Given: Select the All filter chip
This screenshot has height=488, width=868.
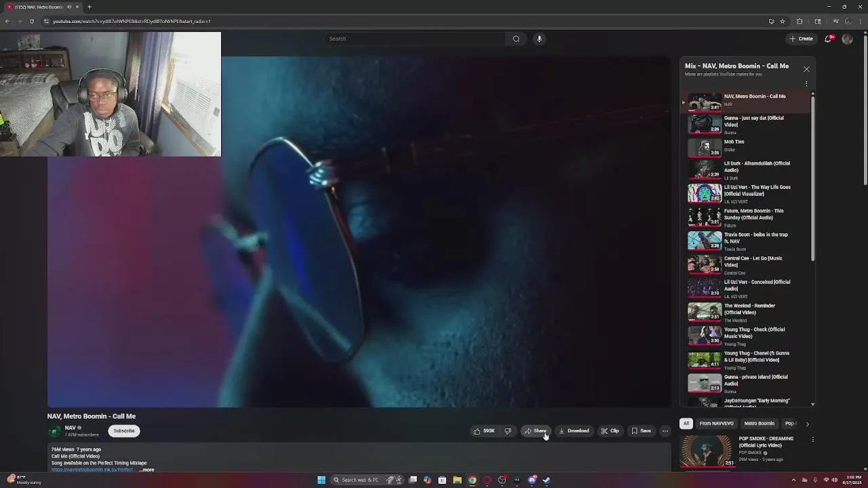Looking at the screenshot, I should coord(686,424).
